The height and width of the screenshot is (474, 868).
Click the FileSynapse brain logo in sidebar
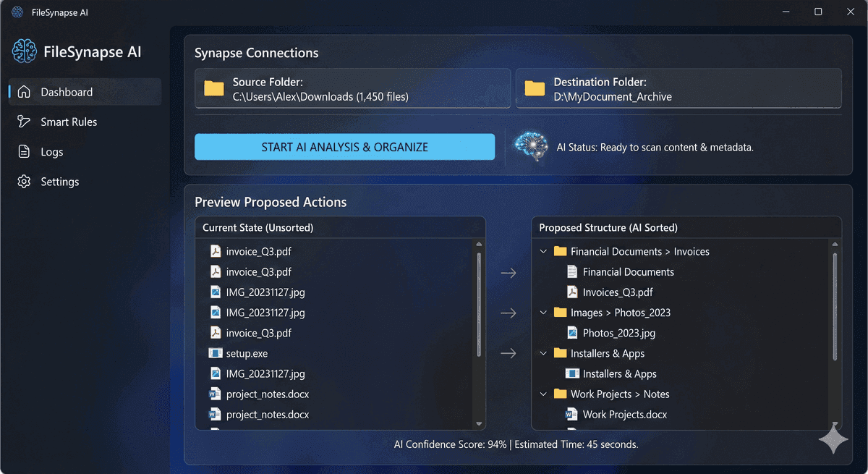pyautogui.click(x=25, y=51)
